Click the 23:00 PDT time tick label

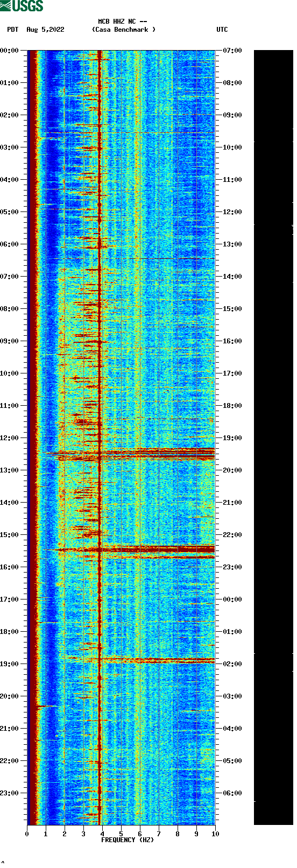pyautogui.click(x=10, y=793)
